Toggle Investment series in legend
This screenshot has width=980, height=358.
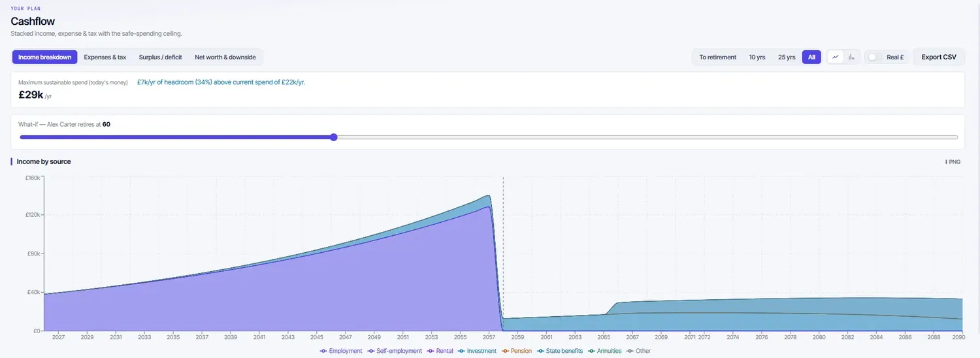(x=477, y=351)
